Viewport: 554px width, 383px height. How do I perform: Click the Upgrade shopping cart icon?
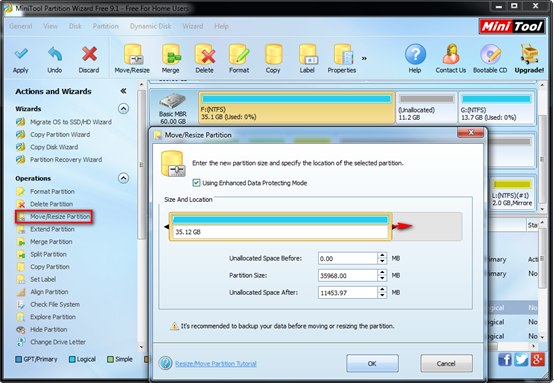tap(529, 54)
